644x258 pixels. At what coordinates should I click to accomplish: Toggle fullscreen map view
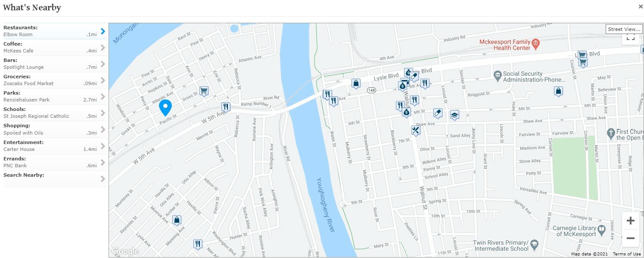click(630, 38)
